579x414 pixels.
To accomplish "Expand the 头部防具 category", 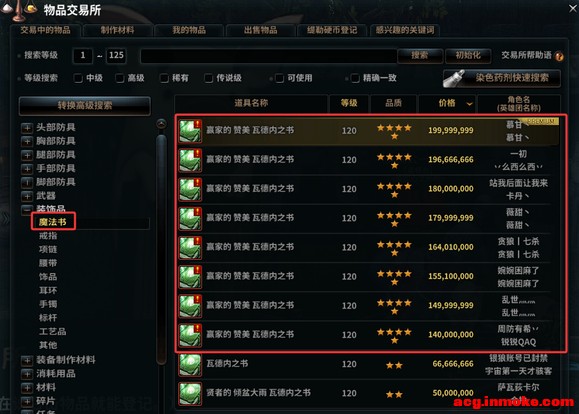I will coord(27,128).
